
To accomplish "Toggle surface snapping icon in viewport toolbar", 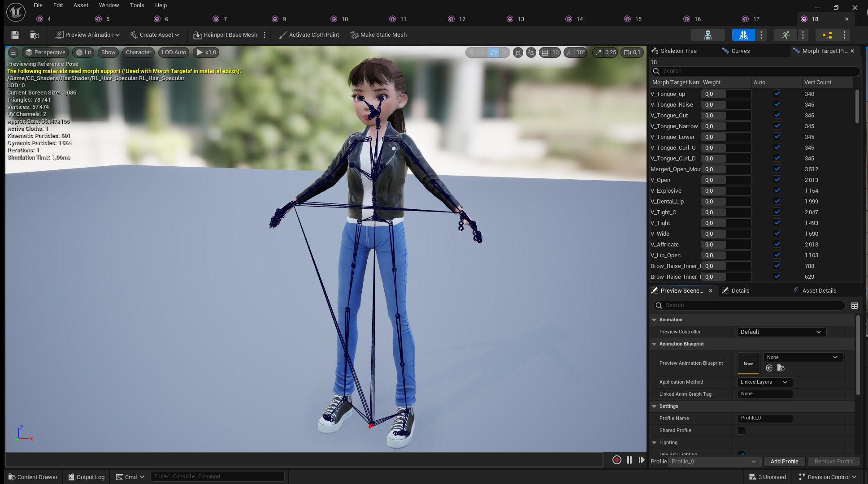I will pyautogui.click(x=531, y=52).
